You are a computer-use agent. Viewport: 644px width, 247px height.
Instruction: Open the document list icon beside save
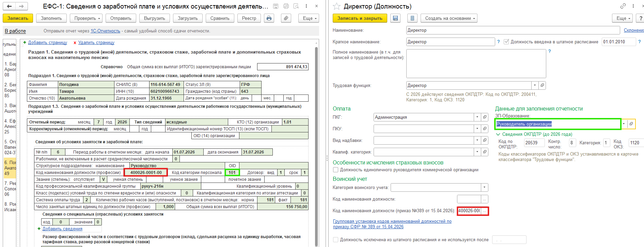412,18
